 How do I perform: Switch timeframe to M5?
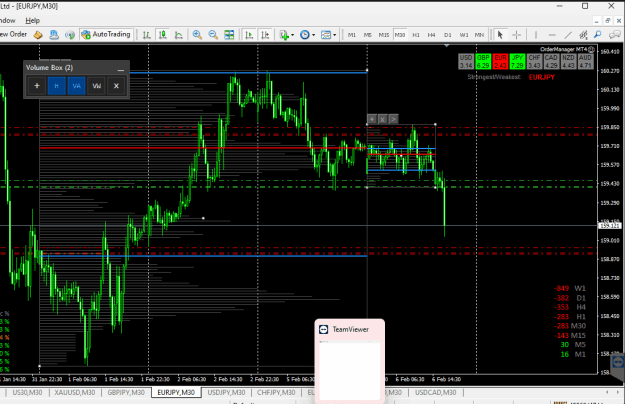point(368,35)
